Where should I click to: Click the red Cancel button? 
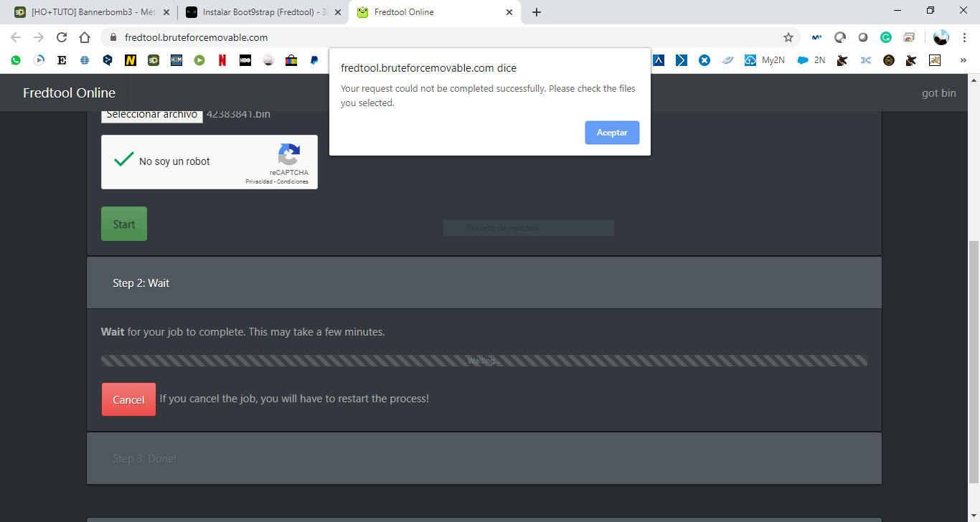click(x=128, y=399)
